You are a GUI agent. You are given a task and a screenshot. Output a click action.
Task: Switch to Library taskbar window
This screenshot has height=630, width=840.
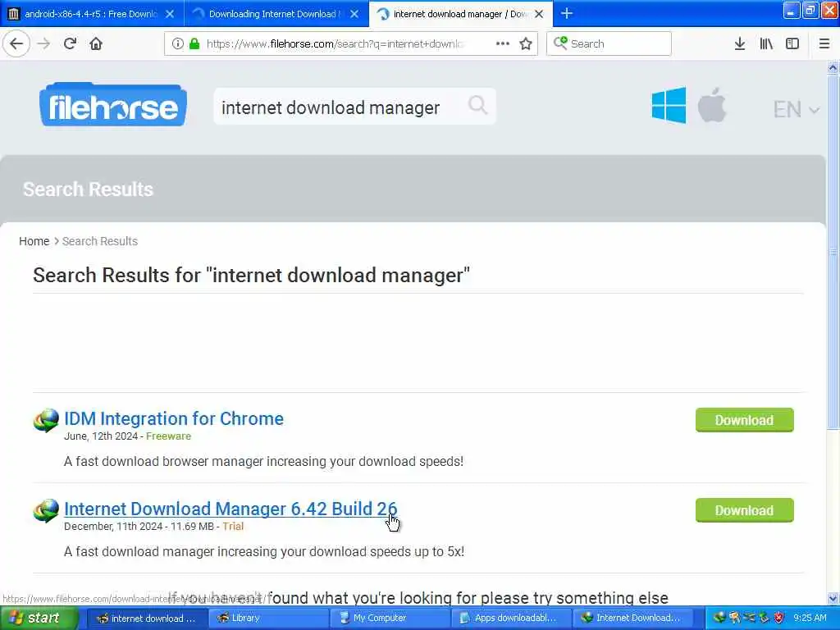click(x=267, y=619)
